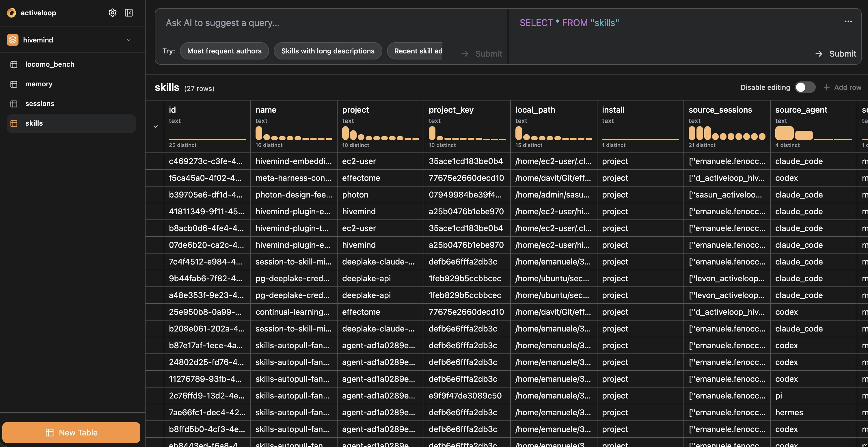Select the e9f9f47de3089c50 project_key cell
The height and width of the screenshot is (447, 868).
tap(467, 396)
